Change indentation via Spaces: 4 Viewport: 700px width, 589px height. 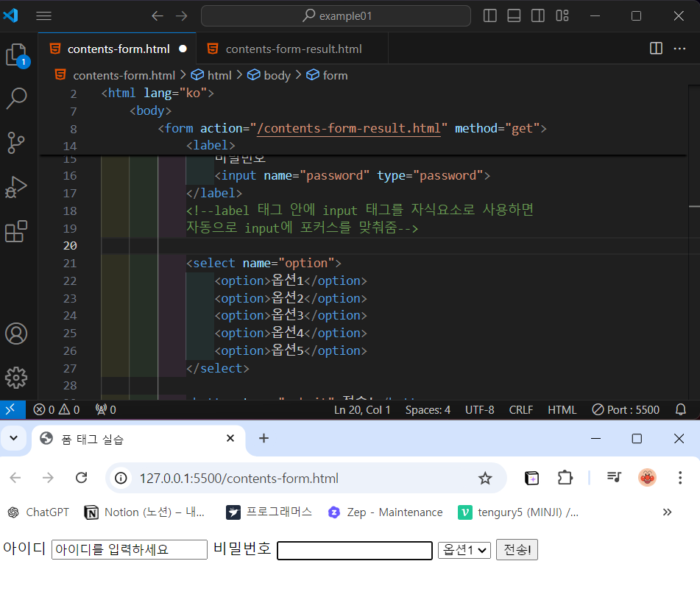pos(428,410)
